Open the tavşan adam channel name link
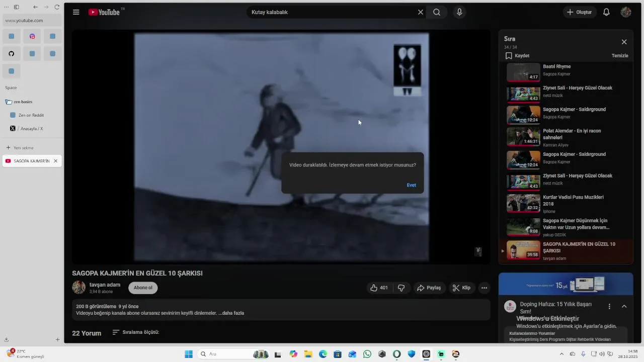 point(105,285)
